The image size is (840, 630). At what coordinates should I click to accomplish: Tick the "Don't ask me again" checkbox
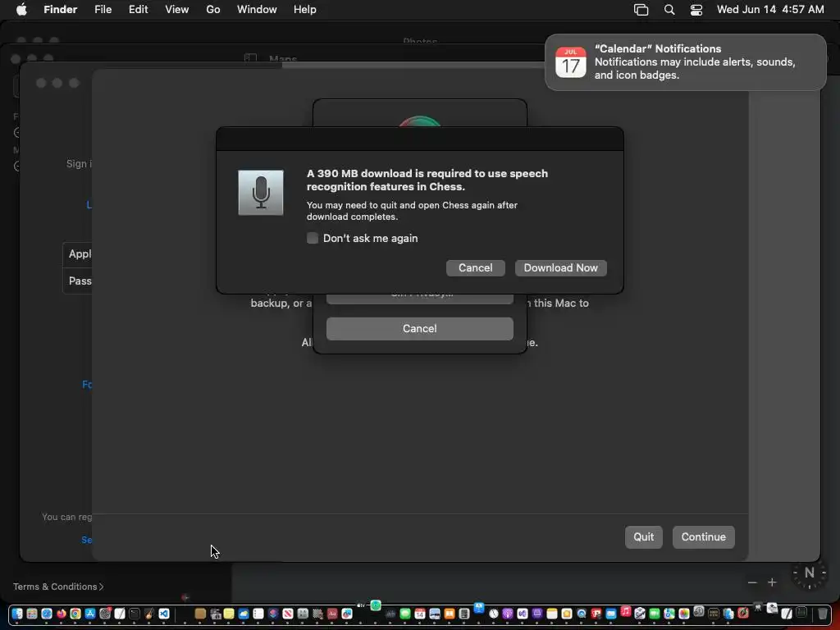coord(313,239)
